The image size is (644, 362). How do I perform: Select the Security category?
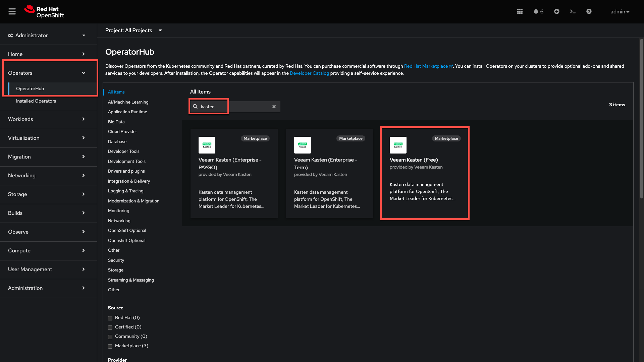click(116, 260)
